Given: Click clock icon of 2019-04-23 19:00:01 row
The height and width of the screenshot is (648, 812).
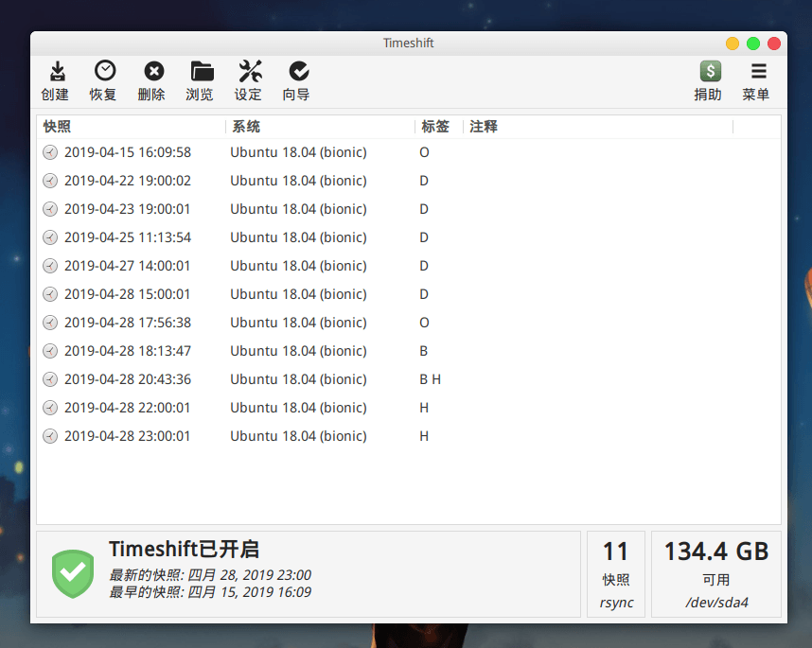Looking at the screenshot, I should pos(50,209).
